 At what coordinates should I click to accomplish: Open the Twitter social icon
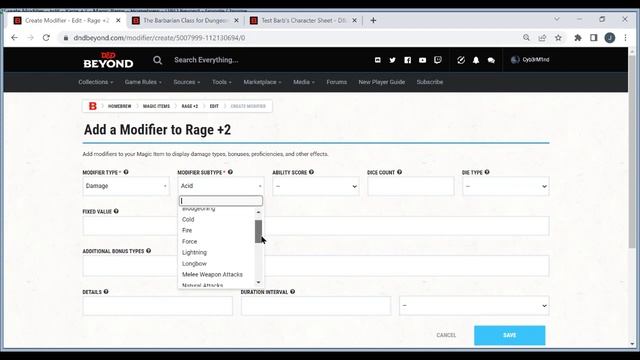pyautogui.click(x=392, y=60)
